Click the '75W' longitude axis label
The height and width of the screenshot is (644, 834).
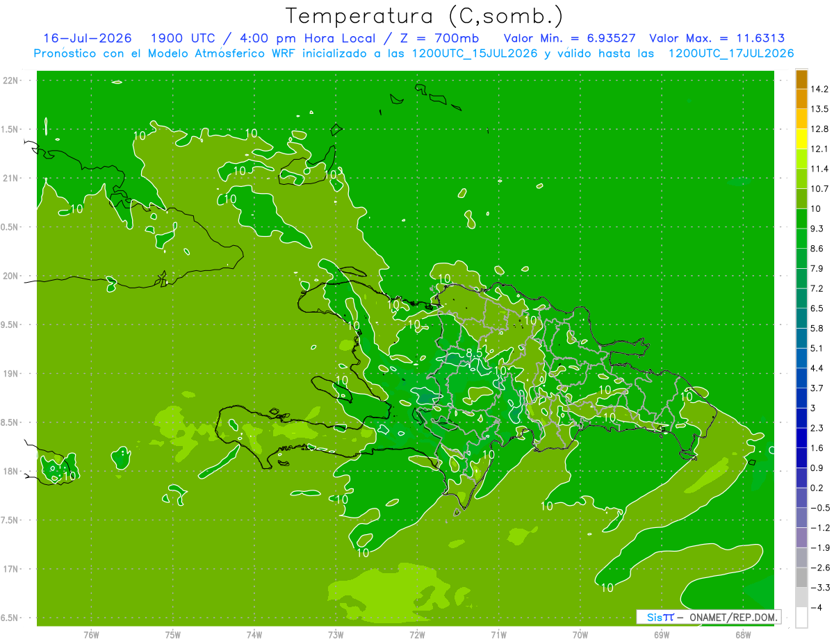pos(172,634)
